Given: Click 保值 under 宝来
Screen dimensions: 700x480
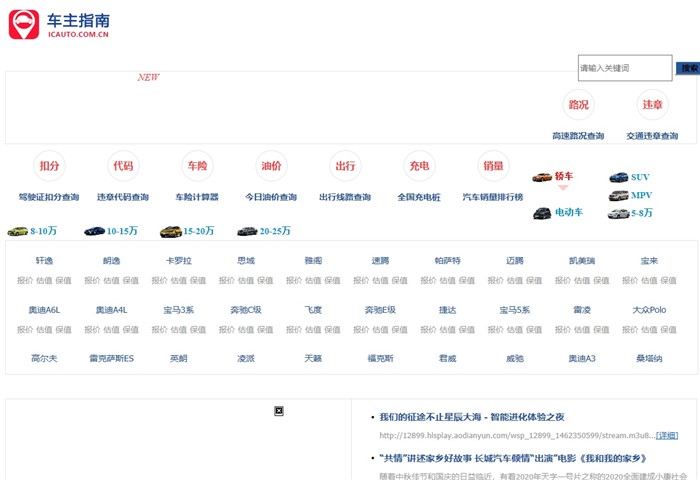Looking at the screenshot, I should coord(668,280).
